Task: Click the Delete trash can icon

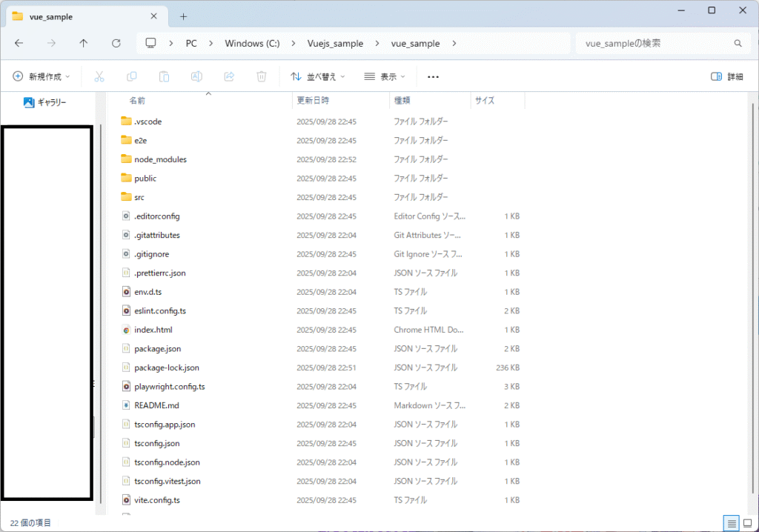Action: point(262,76)
